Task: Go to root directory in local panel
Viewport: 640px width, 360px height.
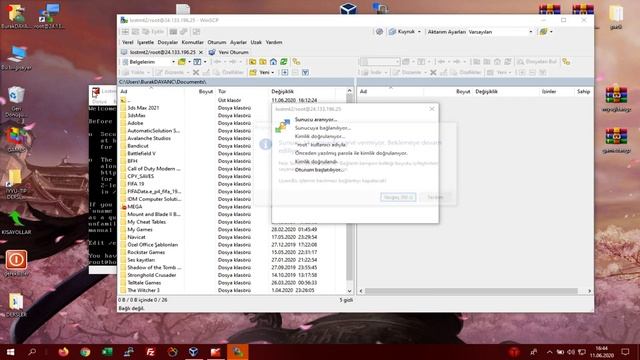Action: (x=263, y=62)
